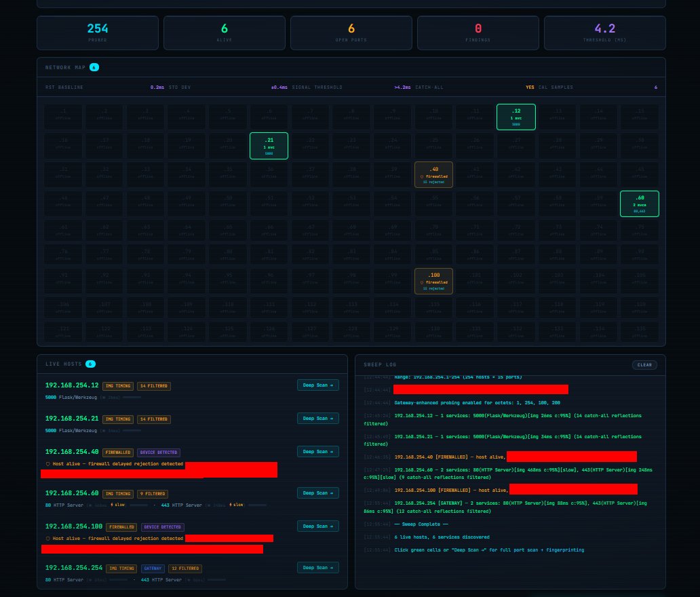This screenshot has height=597, width=700.
Task: Click log entry '6 live hosts, 6 services discovered'
Action: coord(442,537)
